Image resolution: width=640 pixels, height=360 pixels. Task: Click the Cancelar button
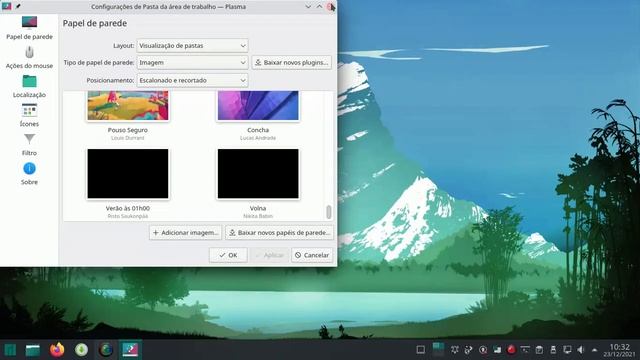click(x=312, y=255)
